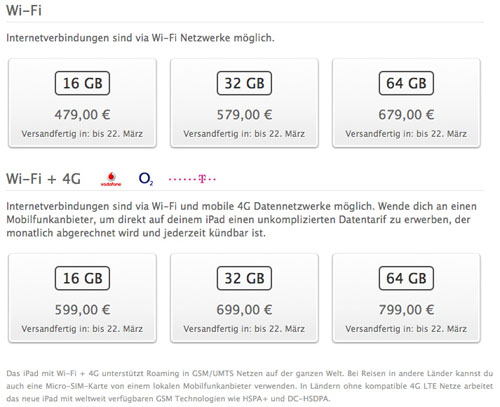
Task: Click the Vodafone carrier logo
Action: pos(111,179)
